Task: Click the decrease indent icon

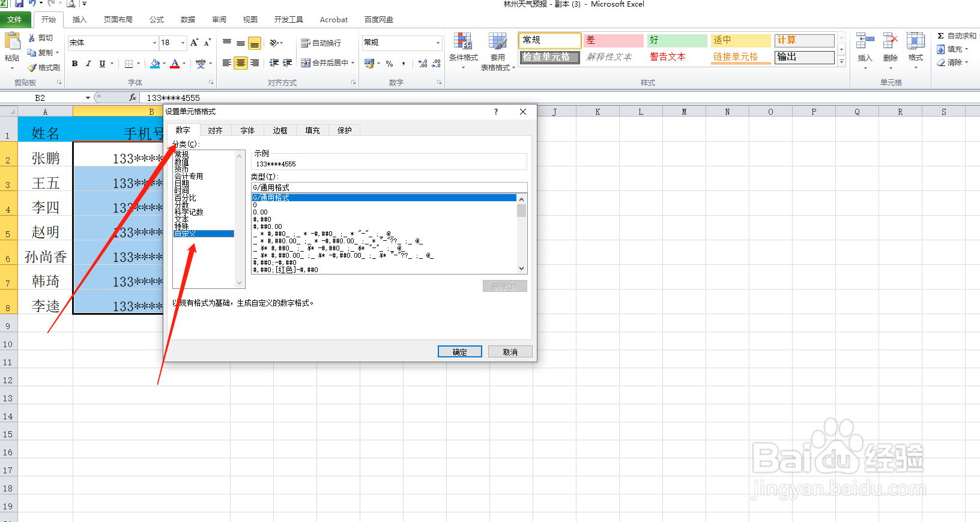Action: point(274,62)
